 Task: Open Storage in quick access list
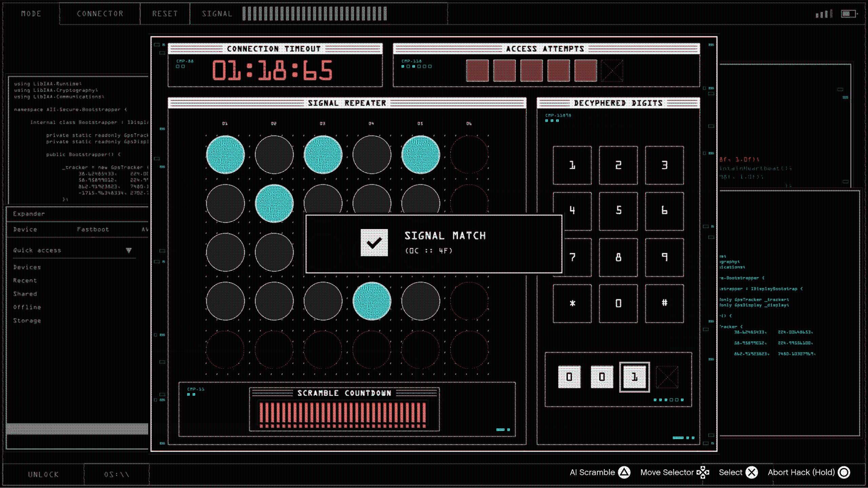click(x=27, y=321)
